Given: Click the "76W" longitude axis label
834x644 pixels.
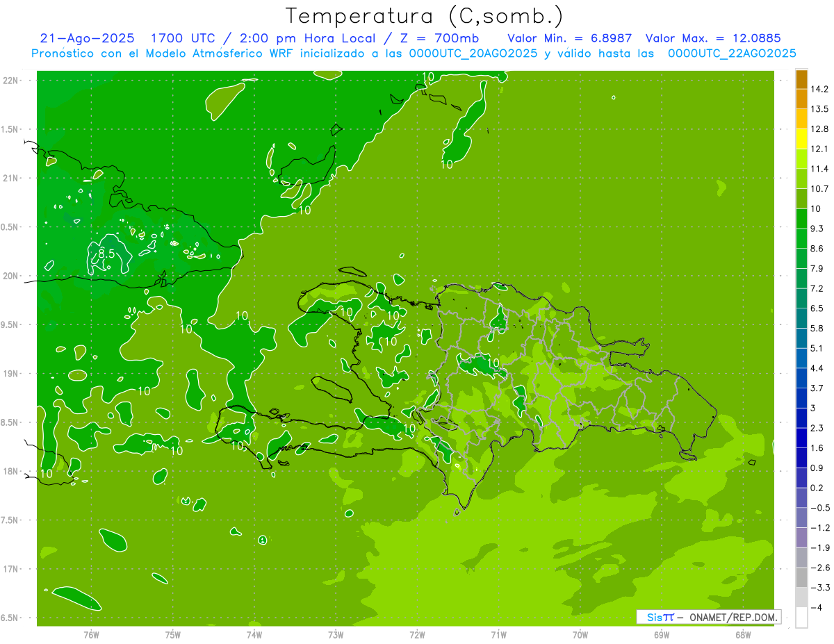Looking at the screenshot, I should [x=91, y=635].
